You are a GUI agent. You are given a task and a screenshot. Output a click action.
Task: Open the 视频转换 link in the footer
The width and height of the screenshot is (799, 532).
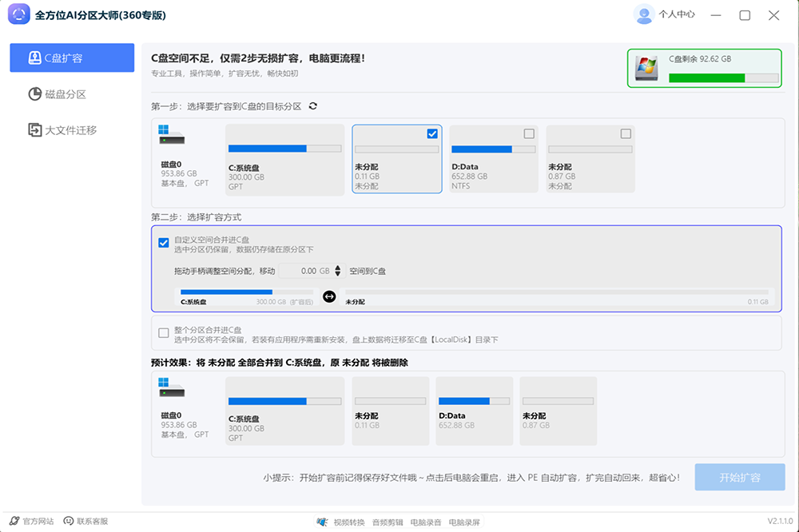348,522
